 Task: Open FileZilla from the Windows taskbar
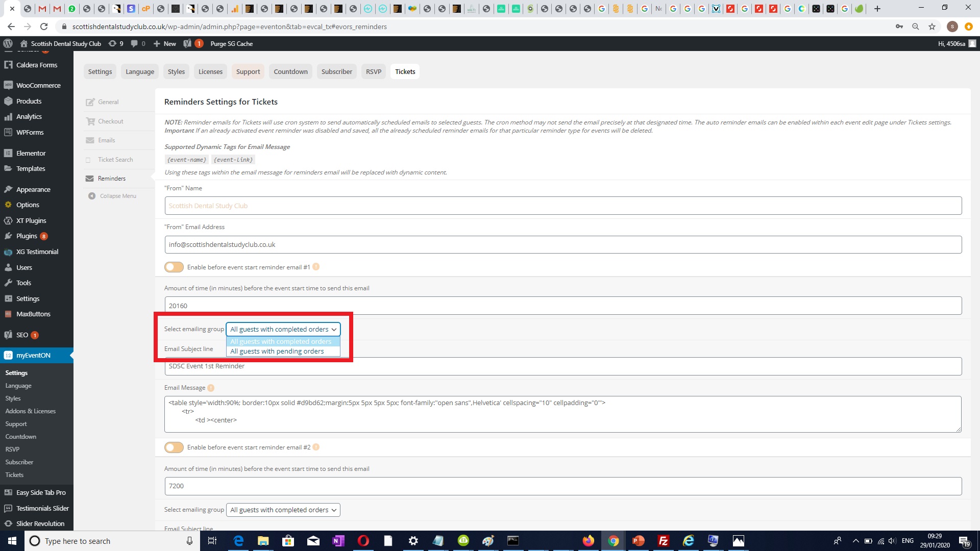pos(663,541)
